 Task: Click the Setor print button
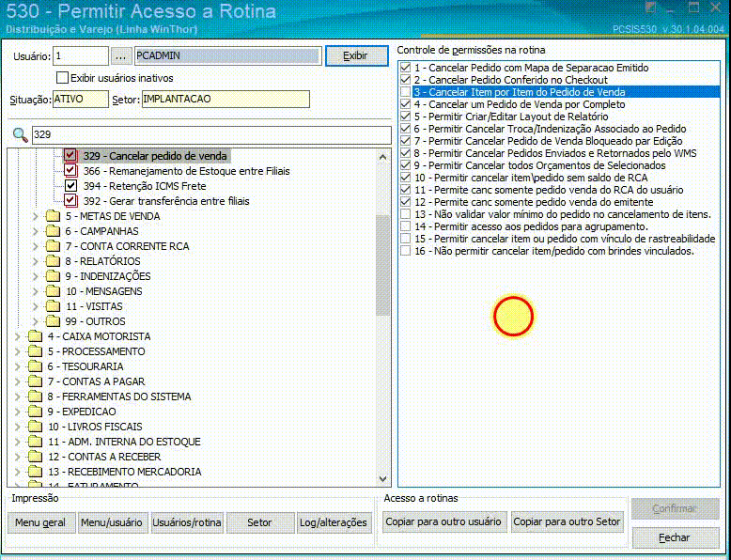pos(259,522)
